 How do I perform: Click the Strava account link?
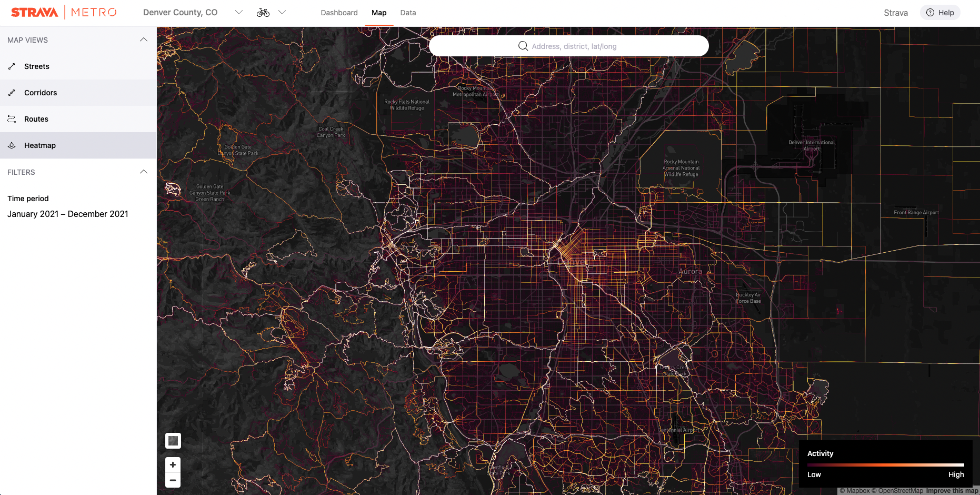point(896,13)
